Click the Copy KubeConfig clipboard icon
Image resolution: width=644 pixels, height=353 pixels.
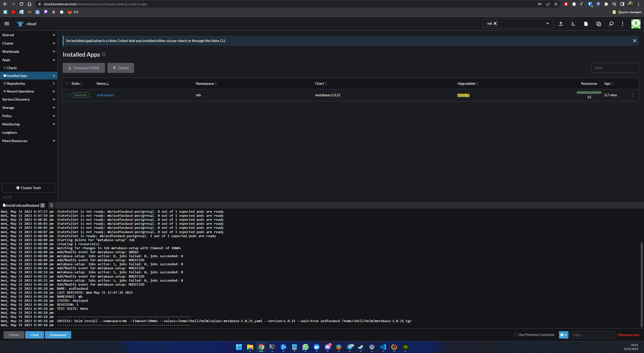pos(598,24)
